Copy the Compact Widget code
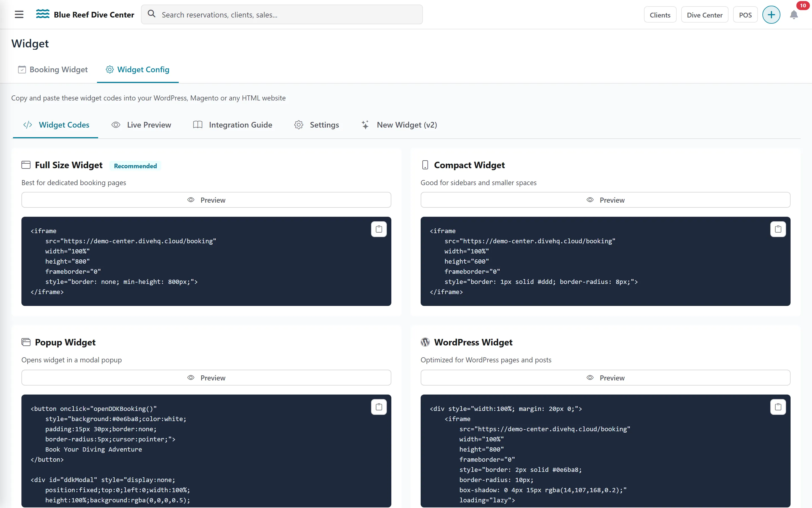 click(x=778, y=229)
